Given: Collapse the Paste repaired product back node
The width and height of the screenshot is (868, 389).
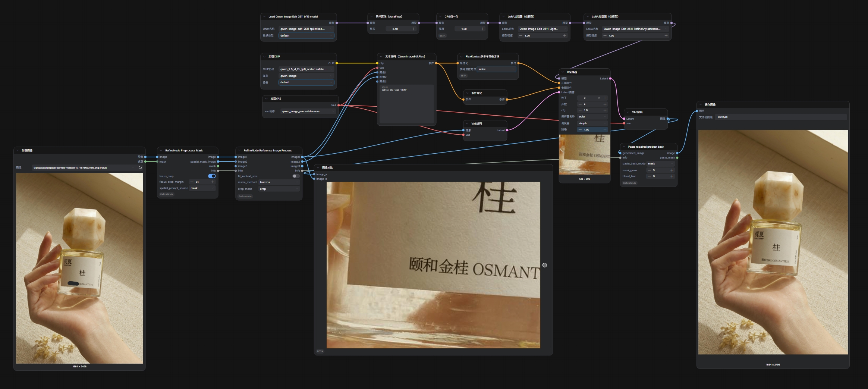Looking at the screenshot, I should click(624, 147).
